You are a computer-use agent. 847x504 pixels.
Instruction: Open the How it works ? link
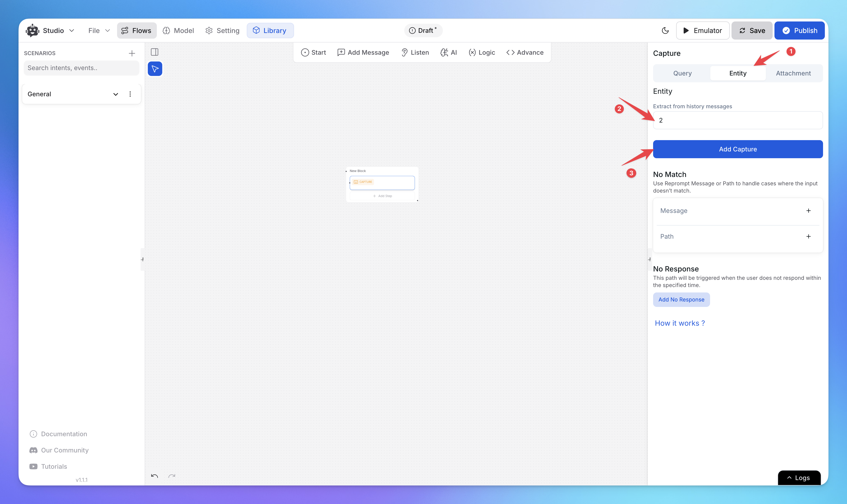pyautogui.click(x=680, y=323)
